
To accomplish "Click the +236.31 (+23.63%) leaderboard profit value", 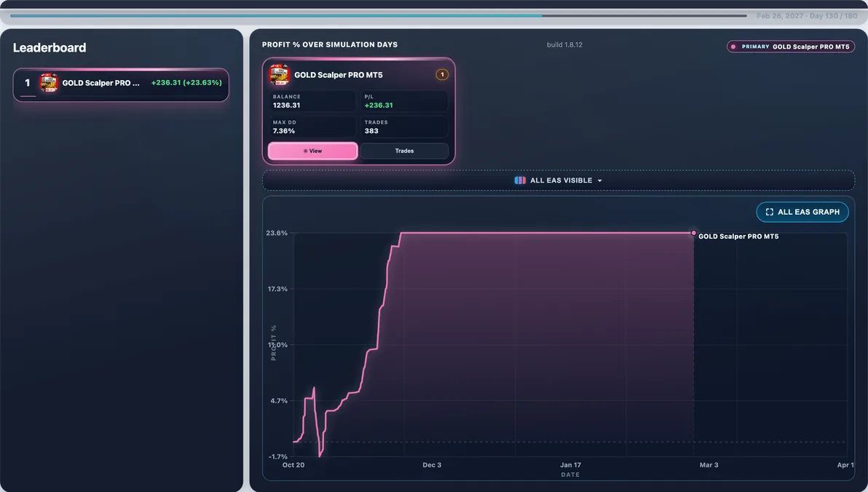I will coord(186,82).
